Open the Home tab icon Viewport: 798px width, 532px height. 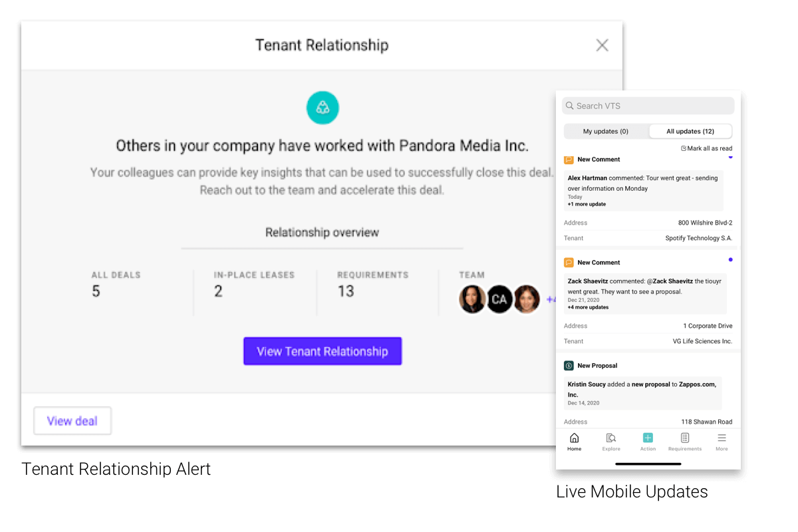575,438
